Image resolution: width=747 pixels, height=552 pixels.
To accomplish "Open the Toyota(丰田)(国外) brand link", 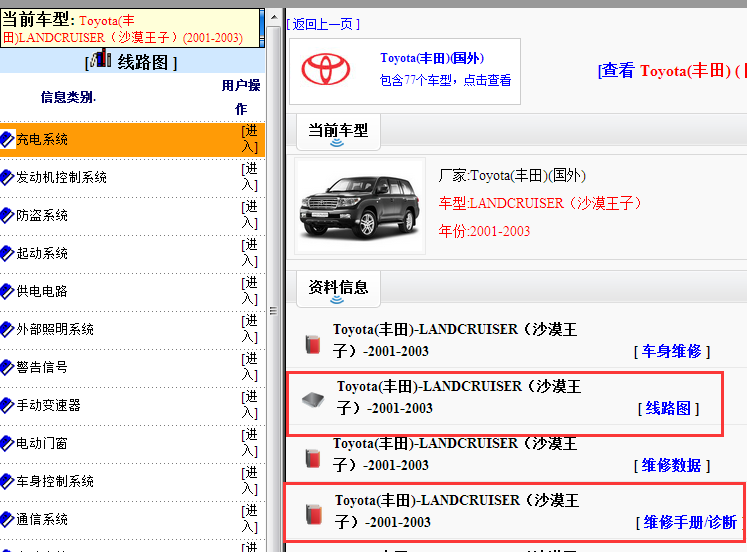I will click(432, 58).
